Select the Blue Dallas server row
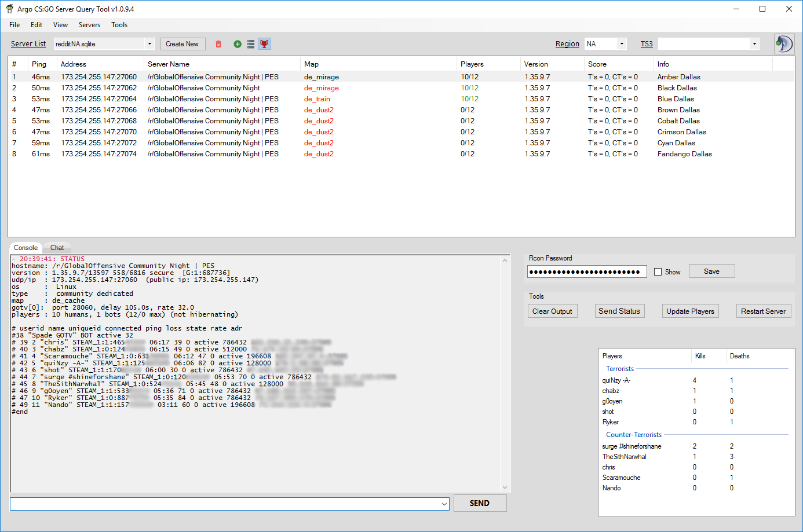 pyautogui.click(x=401, y=99)
